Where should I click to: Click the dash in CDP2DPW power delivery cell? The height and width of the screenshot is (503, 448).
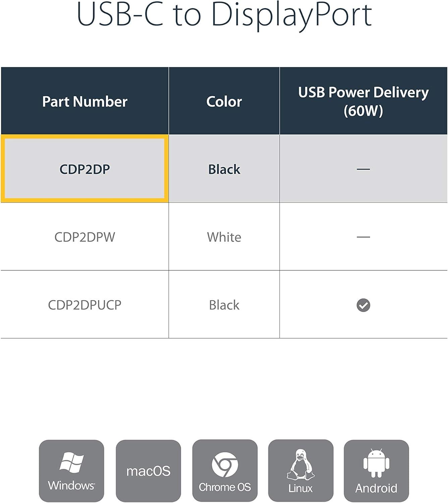tap(363, 237)
